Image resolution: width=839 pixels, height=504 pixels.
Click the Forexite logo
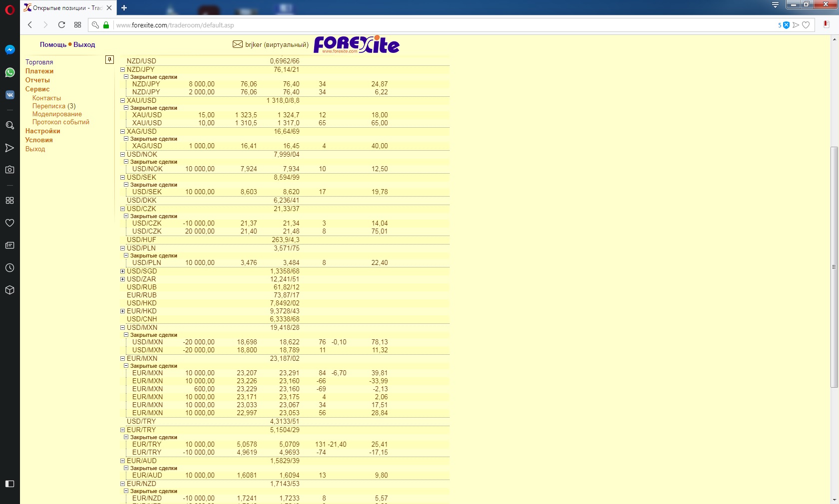[x=357, y=44]
